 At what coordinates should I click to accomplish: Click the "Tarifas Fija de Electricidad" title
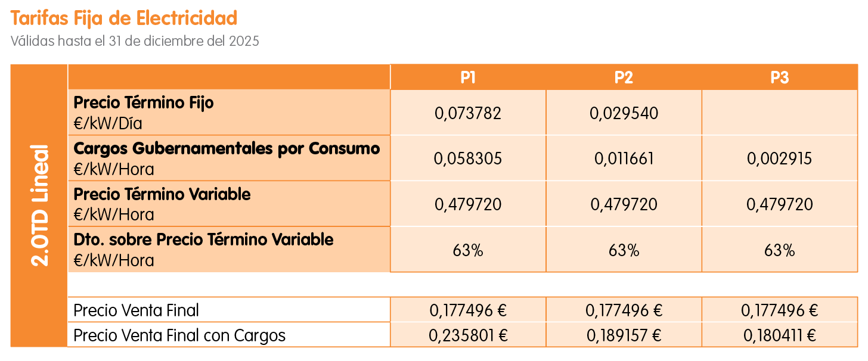(124, 18)
